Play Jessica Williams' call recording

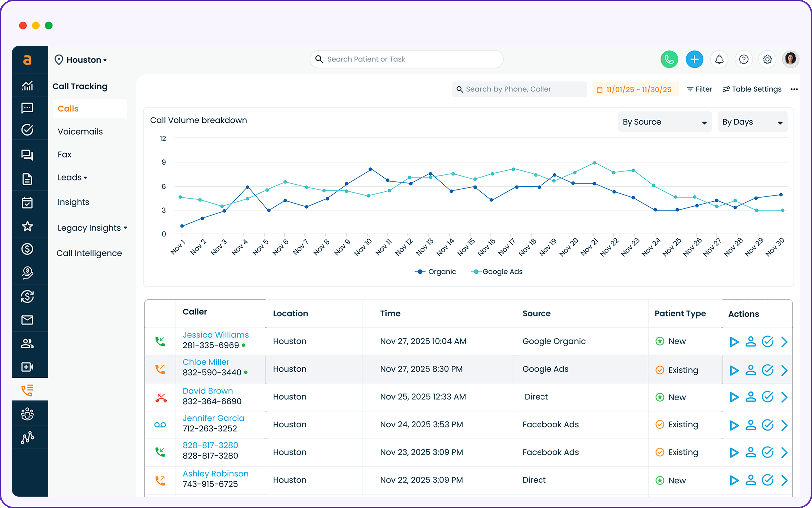(734, 342)
